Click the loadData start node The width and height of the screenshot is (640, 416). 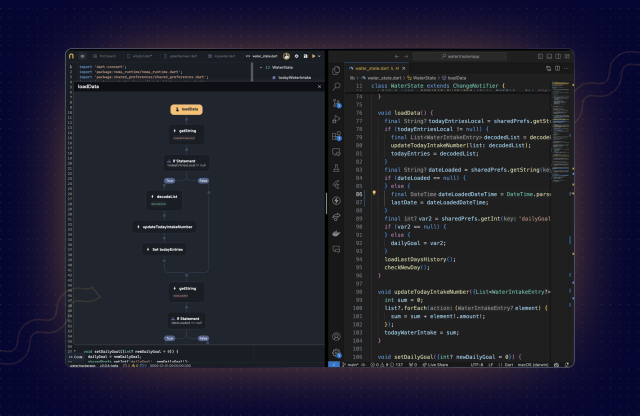click(187, 108)
